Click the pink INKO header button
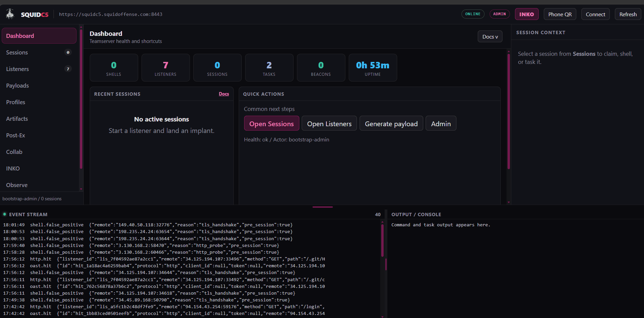Screen dimensions: 644x318 pos(527,14)
